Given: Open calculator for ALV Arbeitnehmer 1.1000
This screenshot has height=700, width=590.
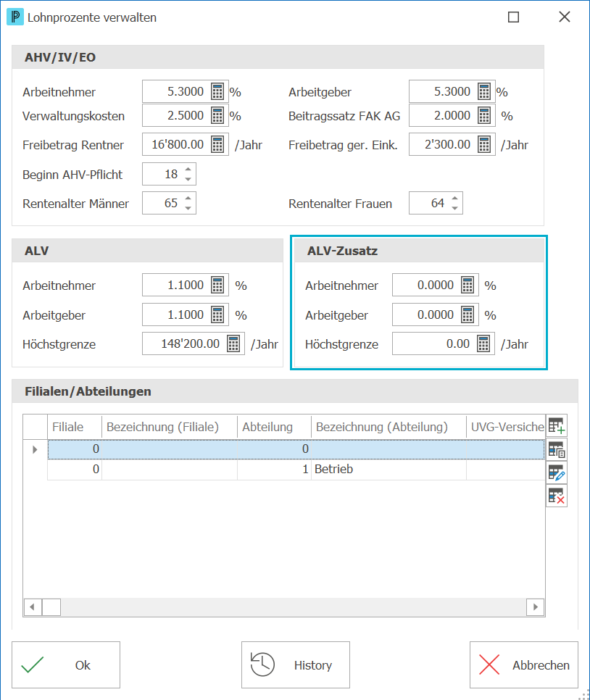Looking at the screenshot, I should (217, 285).
